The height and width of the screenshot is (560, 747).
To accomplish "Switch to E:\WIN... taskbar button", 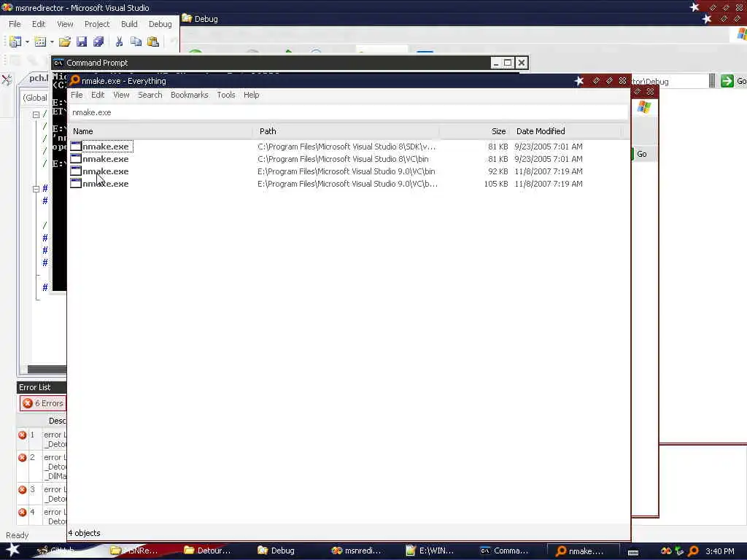I will [x=430, y=551].
